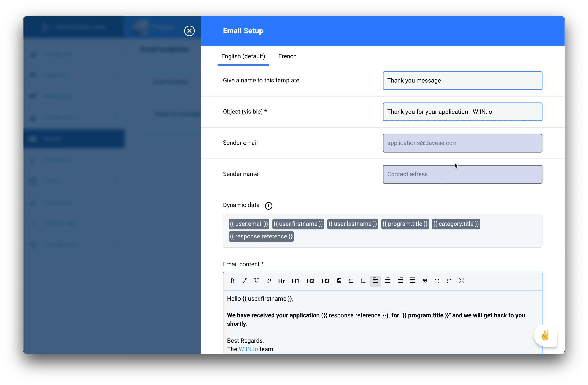The width and height of the screenshot is (588, 385).
Task: Switch to the English (default) tab
Action: coord(243,56)
